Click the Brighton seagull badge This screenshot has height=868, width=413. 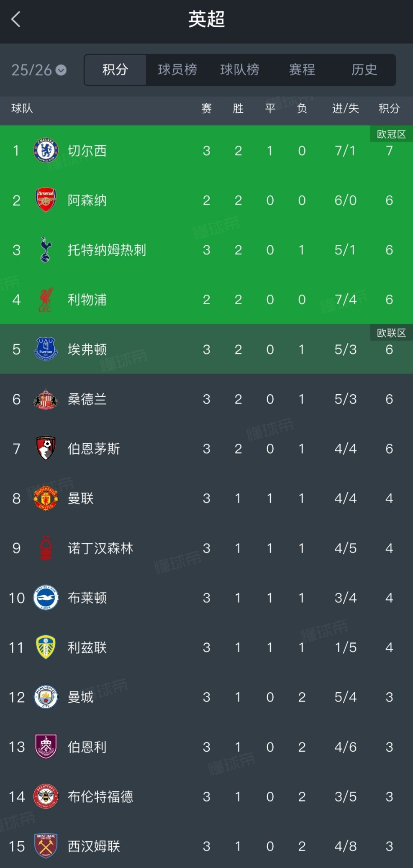(x=46, y=598)
